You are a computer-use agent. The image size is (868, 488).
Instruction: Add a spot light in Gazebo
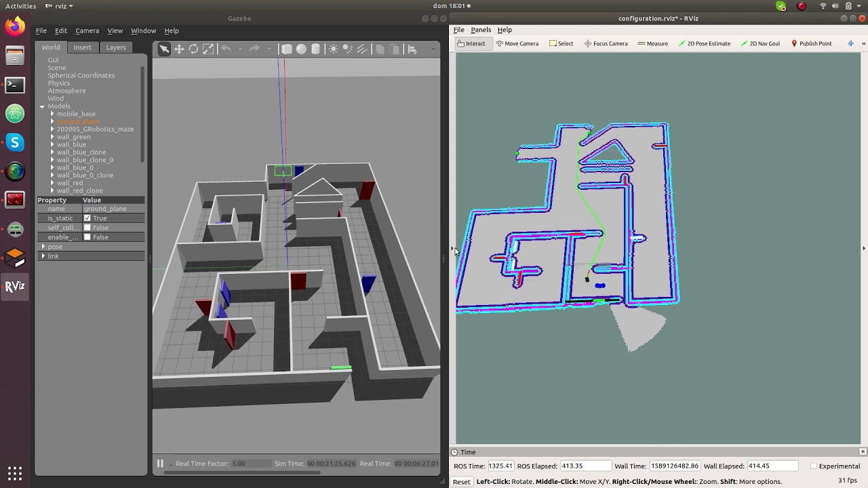pos(347,49)
